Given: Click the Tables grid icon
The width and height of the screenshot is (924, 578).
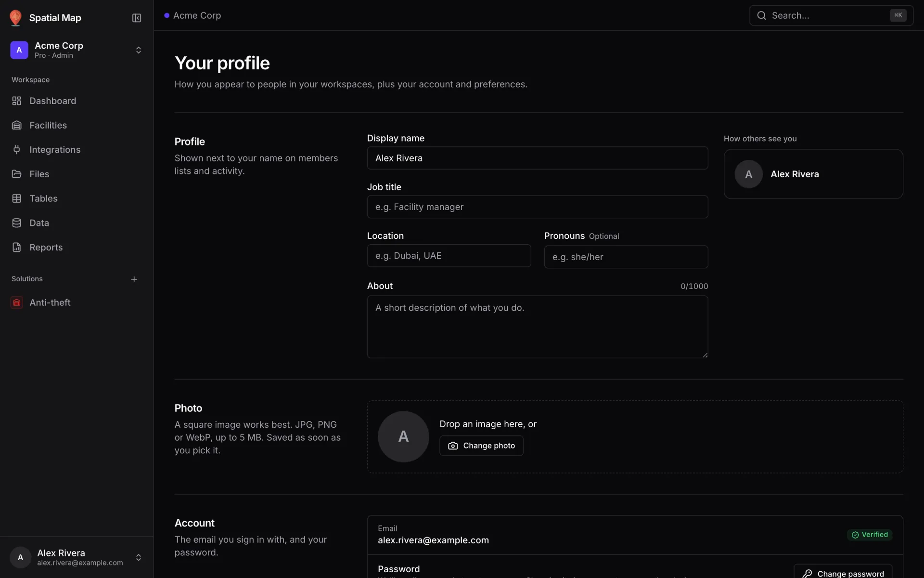Looking at the screenshot, I should tap(17, 198).
